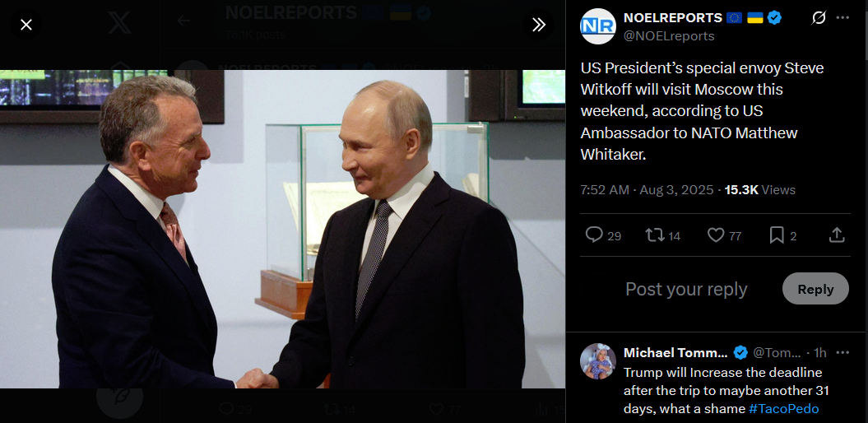Click the photo of the handshake
The height and width of the screenshot is (423, 868).
coord(282,229)
